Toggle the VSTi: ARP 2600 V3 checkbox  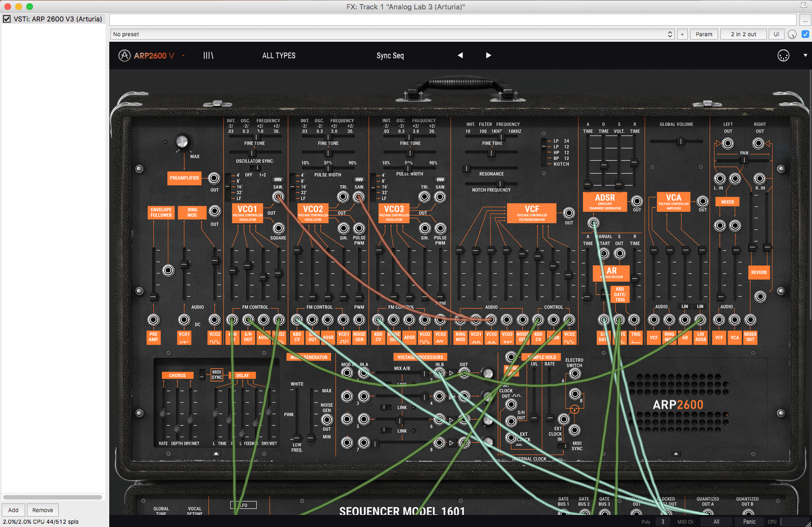(7, 19)
